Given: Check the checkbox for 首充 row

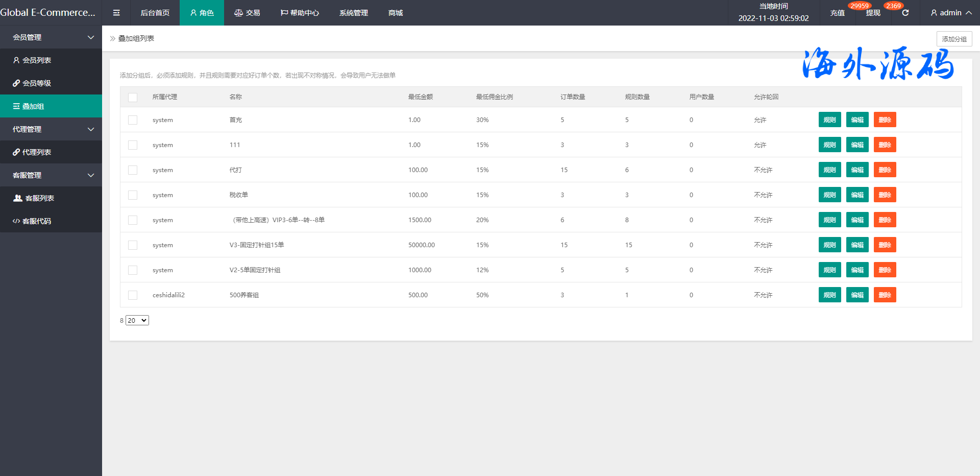Looking at the screenshot, I should (x=133, y=120).
